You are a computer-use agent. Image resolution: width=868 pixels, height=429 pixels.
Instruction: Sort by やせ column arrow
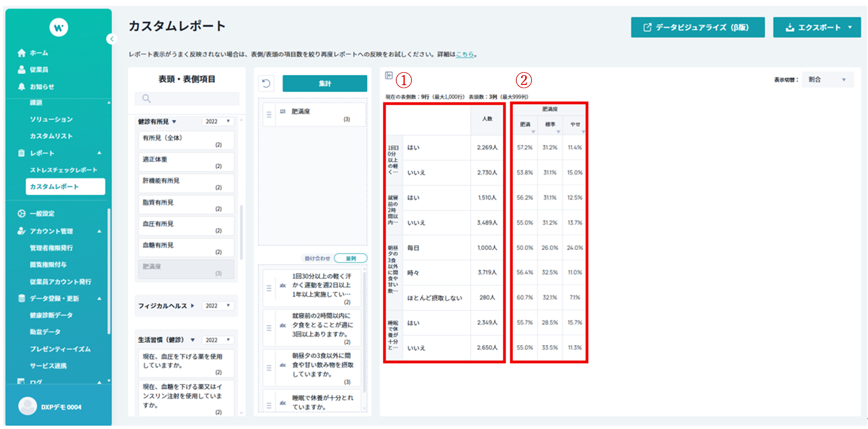click(x=583, y=132)
